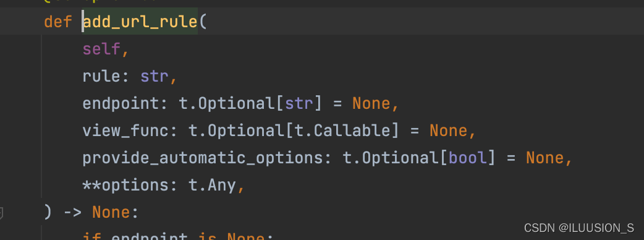Click the endpoint parameter name
Screen dimensions: 644x240
tap(121, 103)
